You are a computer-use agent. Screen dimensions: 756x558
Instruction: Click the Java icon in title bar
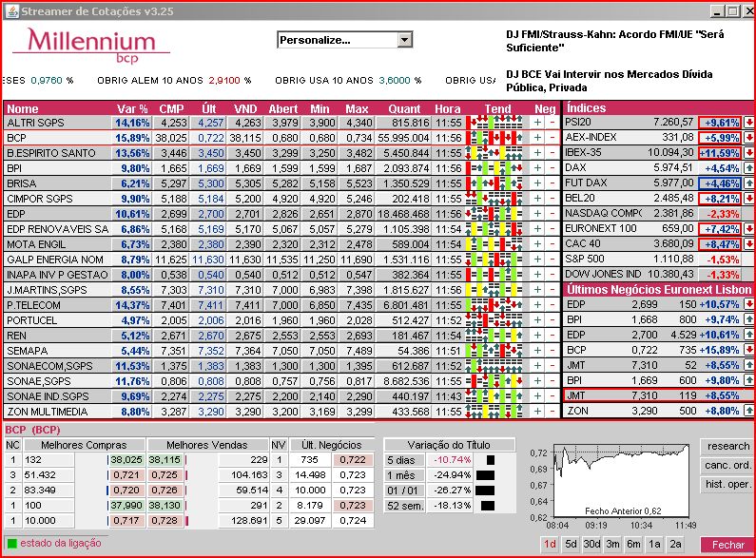[x=12, y=11]
